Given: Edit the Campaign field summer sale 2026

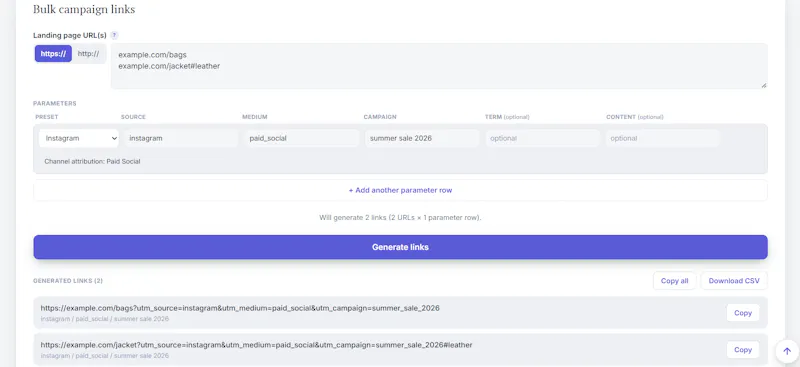Looking at the screenshot, I should click(422, 138).
